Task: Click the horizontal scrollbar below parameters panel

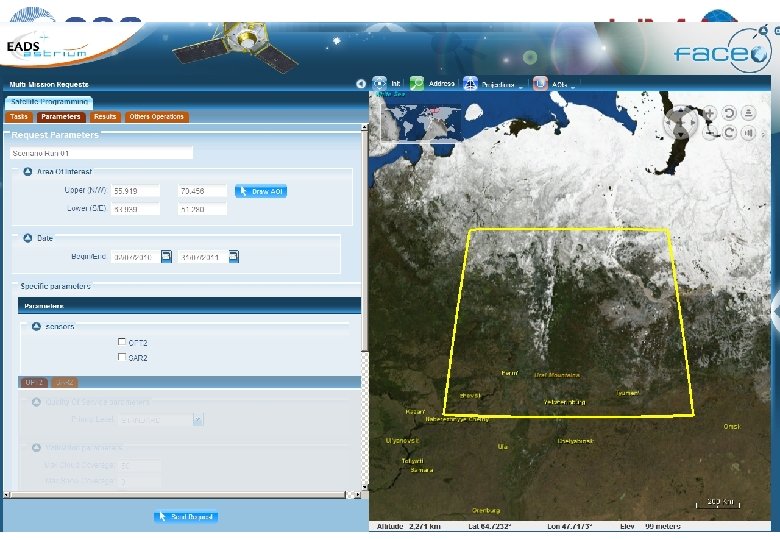Action: point(182,495)
